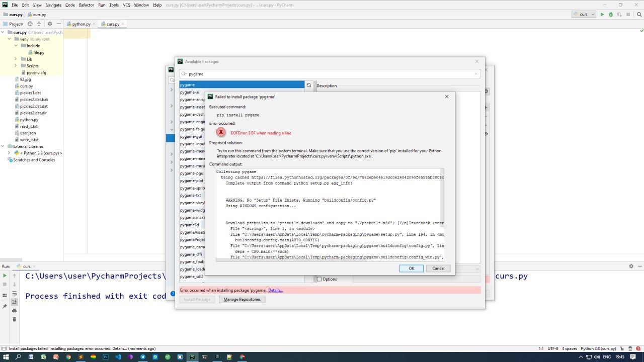Tick the Options checkbox in Available Packages

(x=319, y=279)
